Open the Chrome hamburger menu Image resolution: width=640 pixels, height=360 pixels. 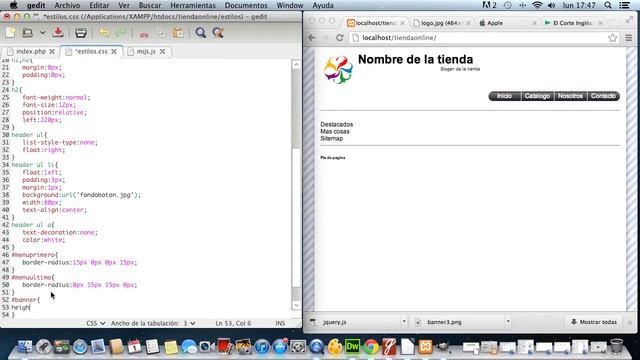(x=629, y=38)
